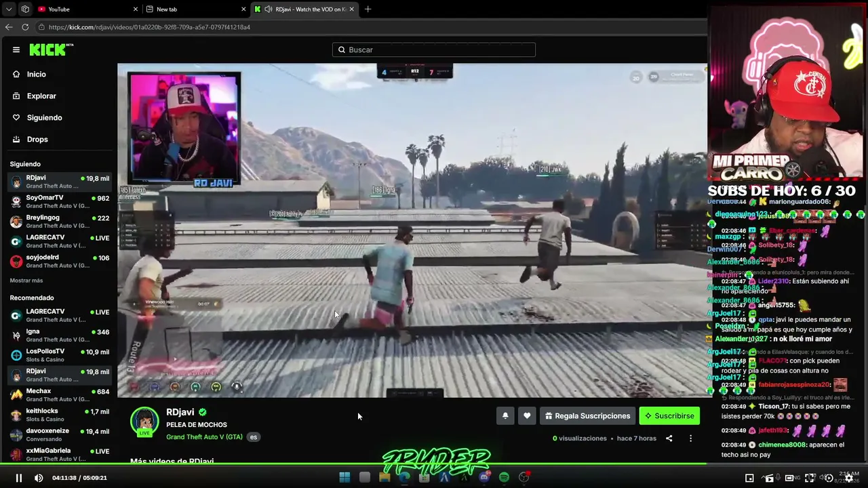The image size is (868, 488).
Task: Click the address bar URL
Action: tap(149, 27)
